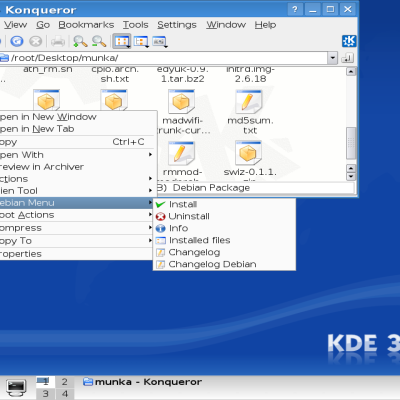Open the location history dropdown arrow
Screen dimensions: 400x400
[x=332, y=58]
